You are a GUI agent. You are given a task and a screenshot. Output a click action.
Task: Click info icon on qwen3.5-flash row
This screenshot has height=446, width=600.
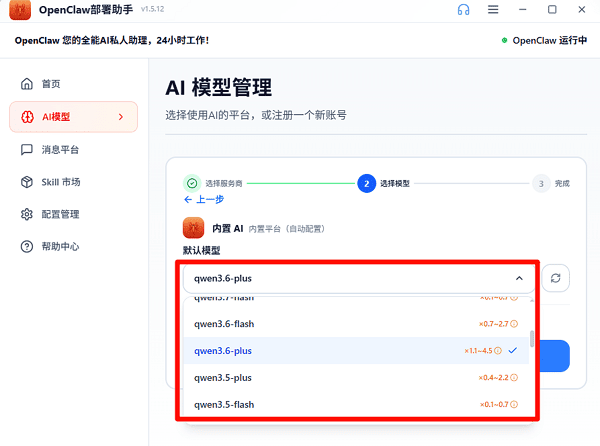514,404
